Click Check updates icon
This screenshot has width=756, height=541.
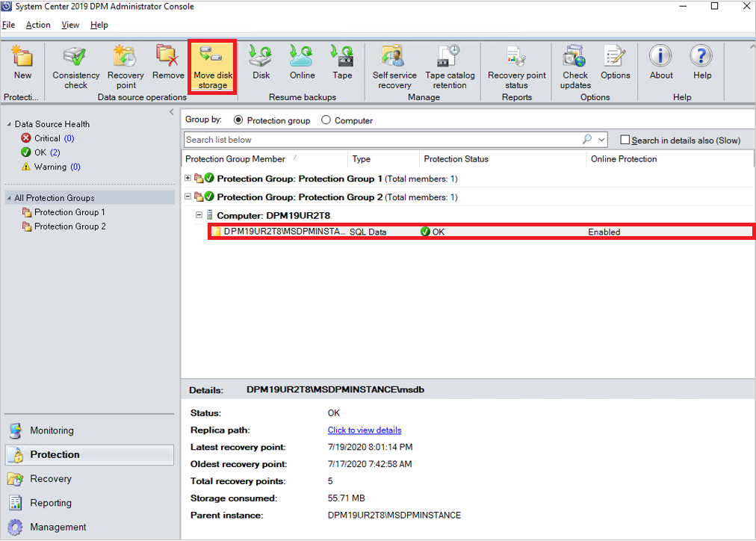coord(574,67)
